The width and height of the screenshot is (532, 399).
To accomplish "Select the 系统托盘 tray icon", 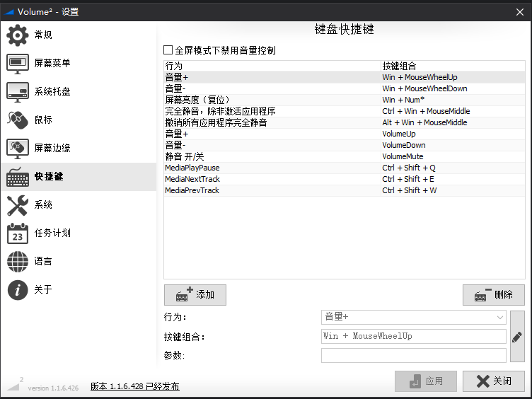I will (x=18, y=91).
